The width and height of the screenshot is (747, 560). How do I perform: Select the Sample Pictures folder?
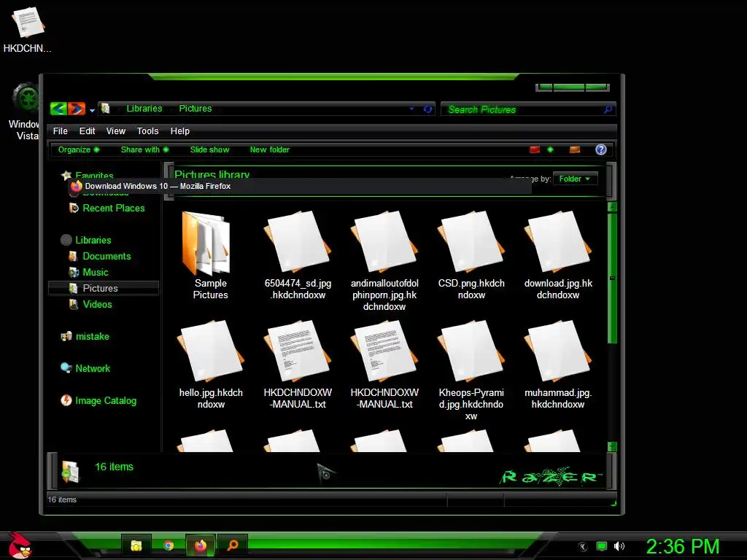pyautogui.click(x=210, y=256)
